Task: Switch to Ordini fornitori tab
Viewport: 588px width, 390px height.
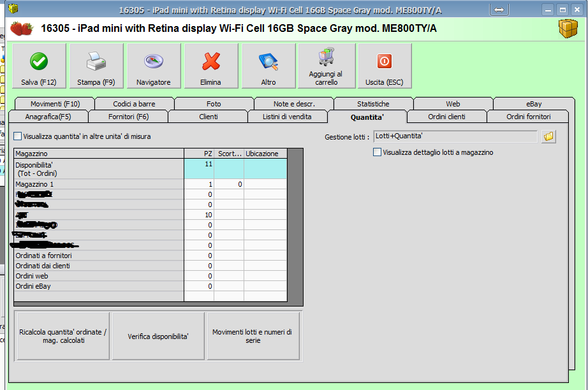Action: 529,117
